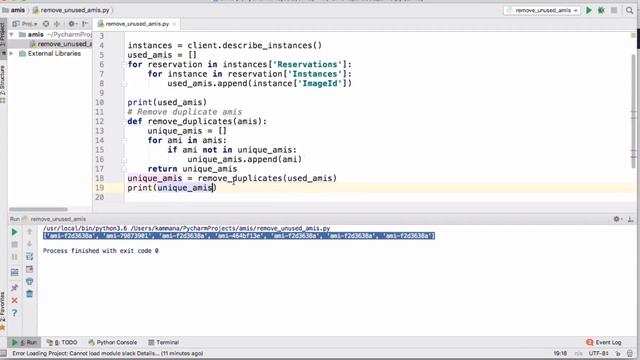Hide the Project panel with the hide icon

pos(85,24)
